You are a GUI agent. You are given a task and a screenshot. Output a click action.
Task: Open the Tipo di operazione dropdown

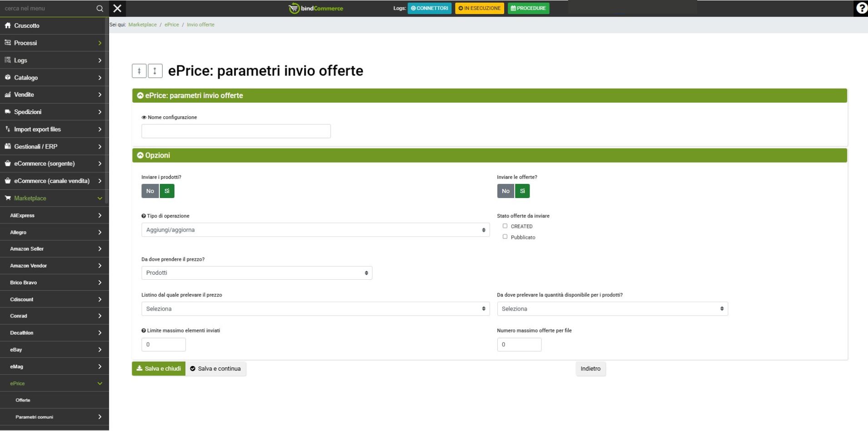315,230
